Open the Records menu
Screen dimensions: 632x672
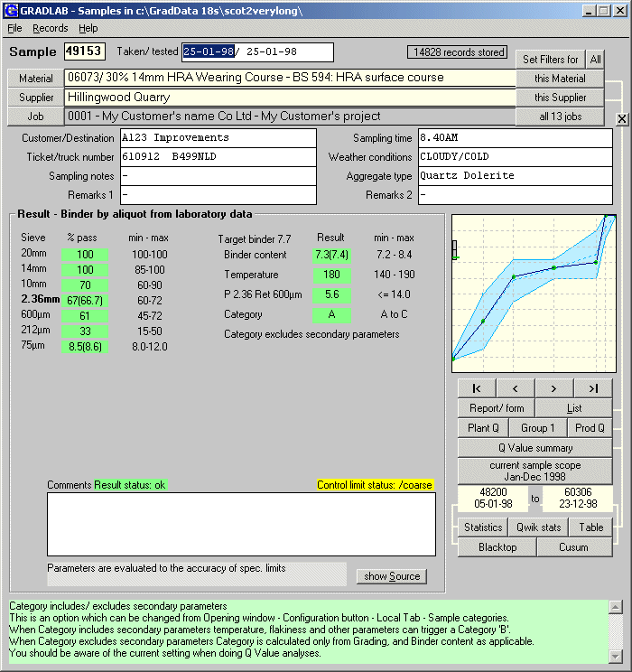tap(50, 28)
